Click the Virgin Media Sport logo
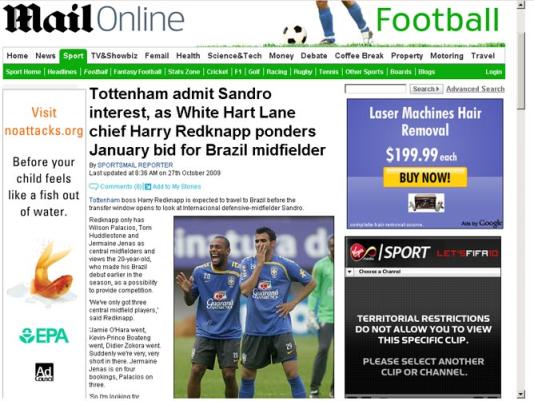 (x=389, y=252)
